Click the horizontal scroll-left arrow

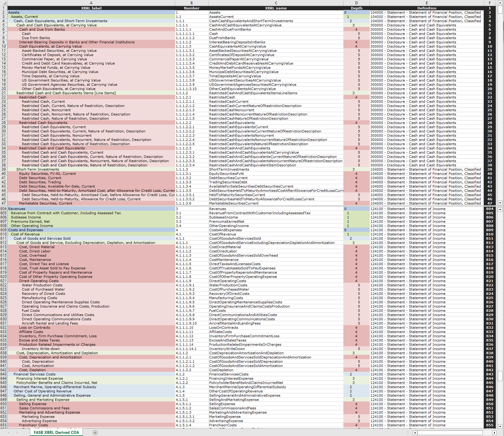pos(415,433)
